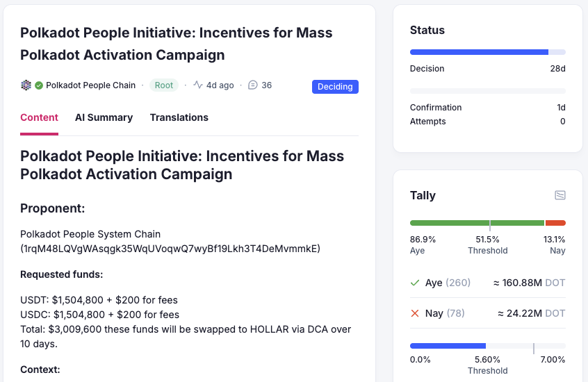Click the green Aye checkmark icon
The image size is (588, 382).
(x=415, y=283)
